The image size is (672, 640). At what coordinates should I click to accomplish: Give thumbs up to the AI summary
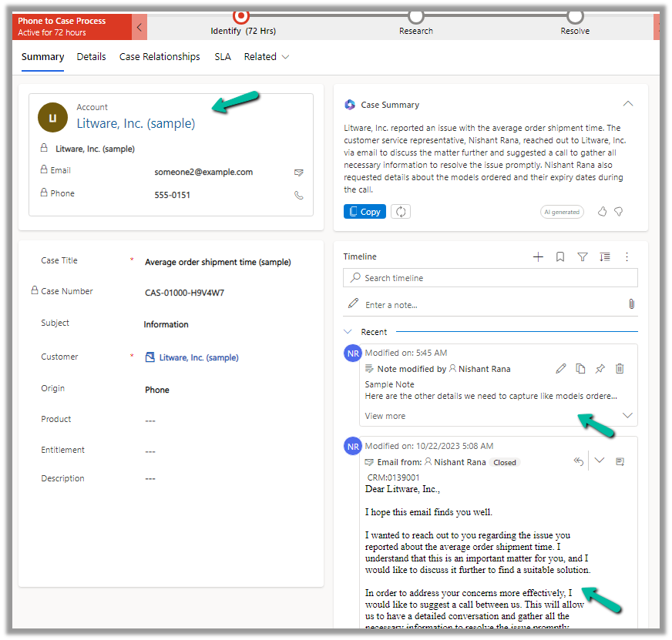click(603, 212)
